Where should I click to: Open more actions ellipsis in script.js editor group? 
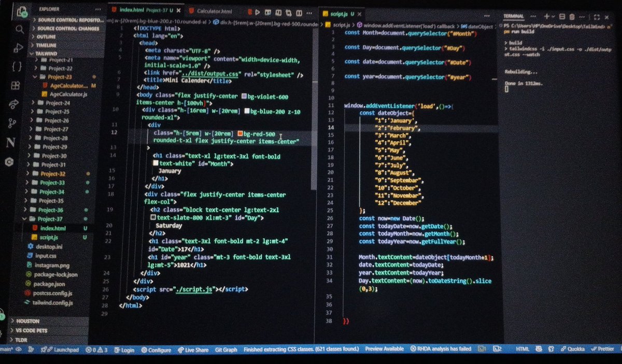tap(488, 15)
